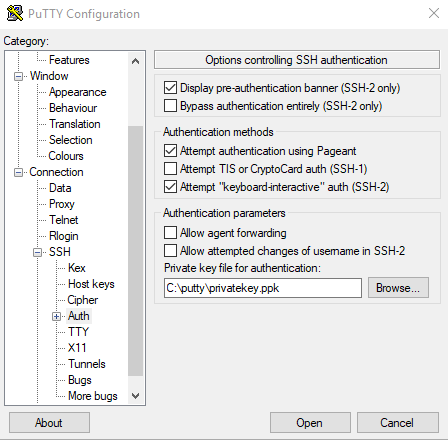The height and width of the screenshot is (440, 448).
Task: Open Colours settings
Action: (x=66, y=156)
